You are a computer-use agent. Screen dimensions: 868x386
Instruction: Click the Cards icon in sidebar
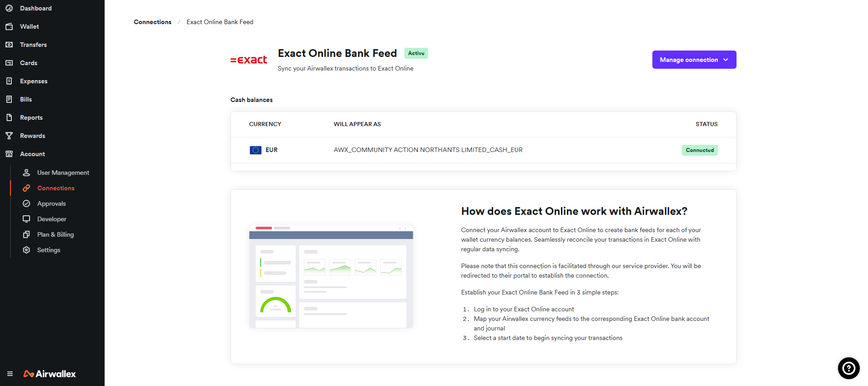point(9,63)
